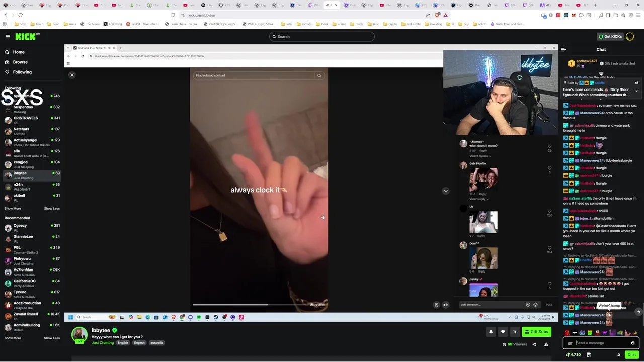This screenshot has width=644, height=362.
Task: Expand View 2 replies under first comment
Action: (480, 156)
